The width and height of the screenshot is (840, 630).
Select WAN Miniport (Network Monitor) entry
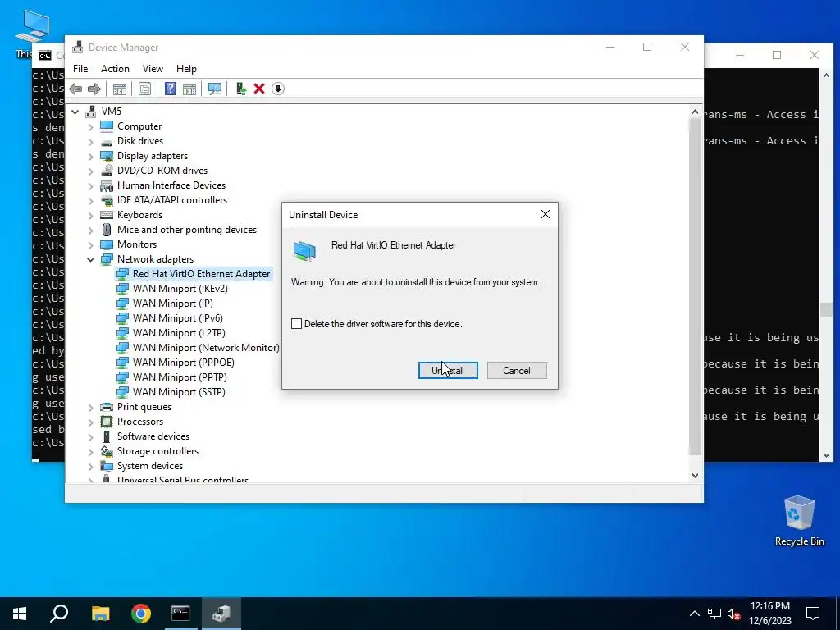(x=206, y=348)
